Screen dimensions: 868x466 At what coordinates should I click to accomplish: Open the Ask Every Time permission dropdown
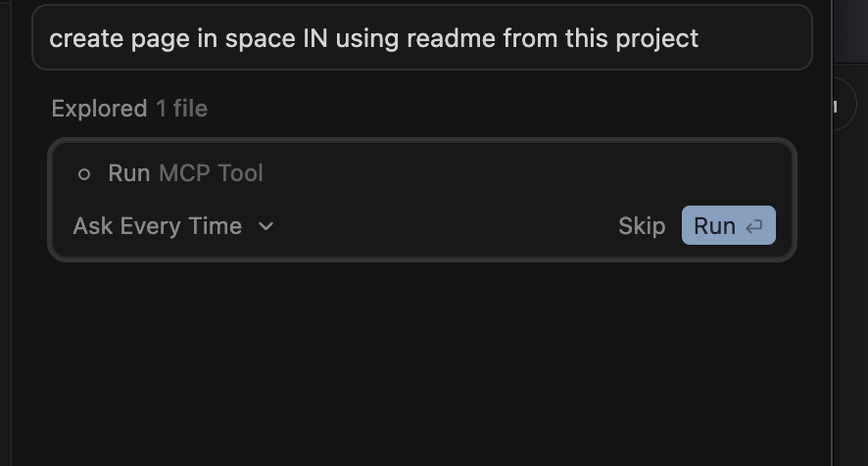172,226
